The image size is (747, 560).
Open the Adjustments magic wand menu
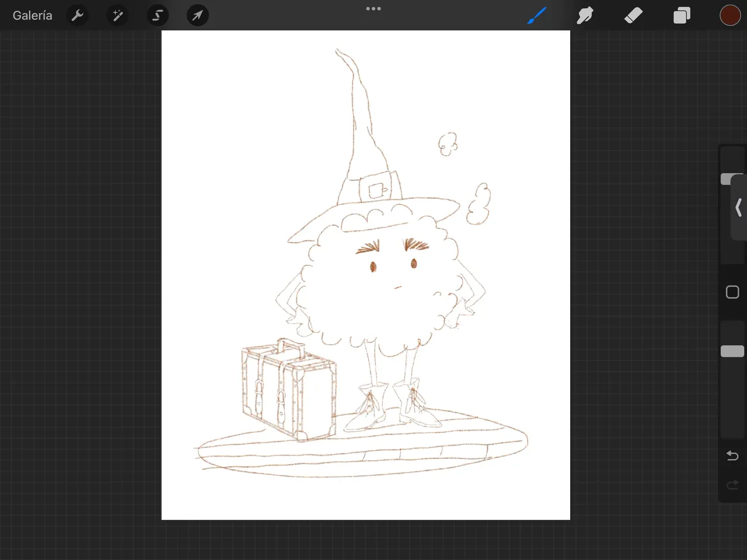(x=118, y=16)
